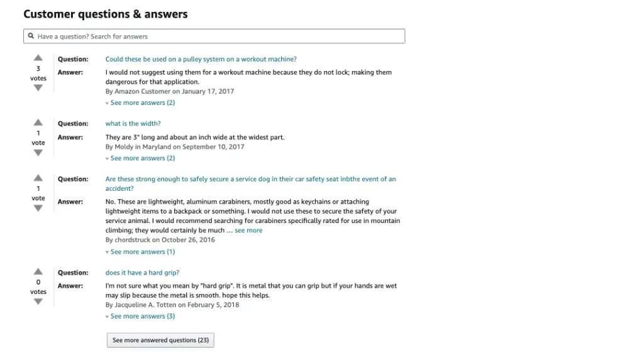Click 'See more answered questions (23)' button
The width and height of the screenshot is (644, 353).
click(x=160, y=340)
